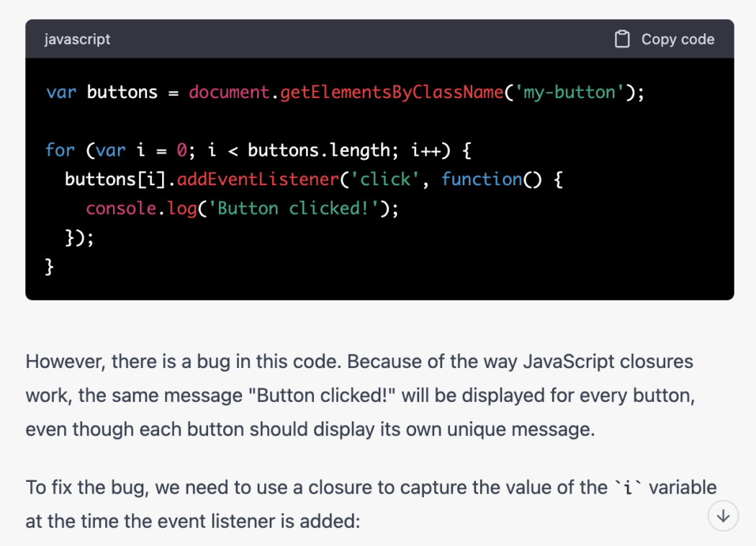Screen dimensions: 756x546
Task: Click the downward arrow scroll button
Action: [x=722, y=516]
